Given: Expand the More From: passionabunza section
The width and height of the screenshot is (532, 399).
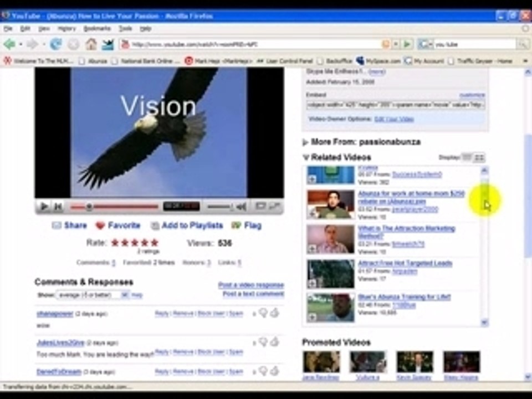Looking at the screenshot, I should 305,142.
